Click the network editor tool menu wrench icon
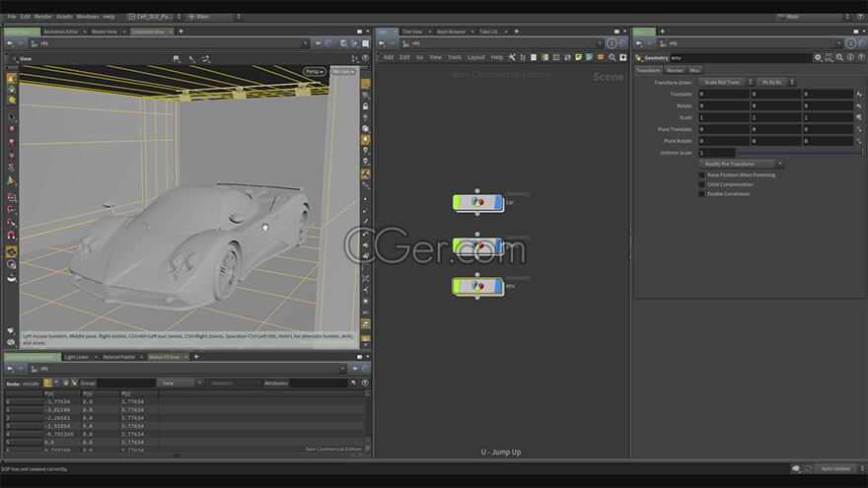The height and width of the screenshot is (488, 868). pyautogui.click(x=512, y=57)
